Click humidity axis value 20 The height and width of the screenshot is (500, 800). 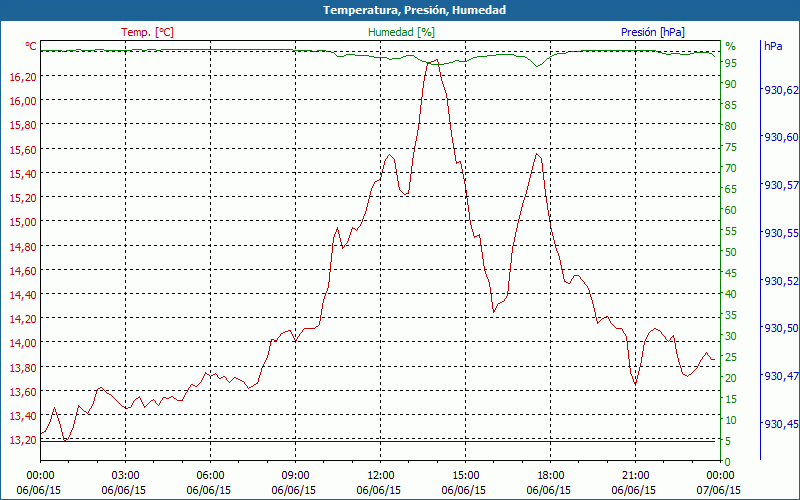(x=731, y=378)
